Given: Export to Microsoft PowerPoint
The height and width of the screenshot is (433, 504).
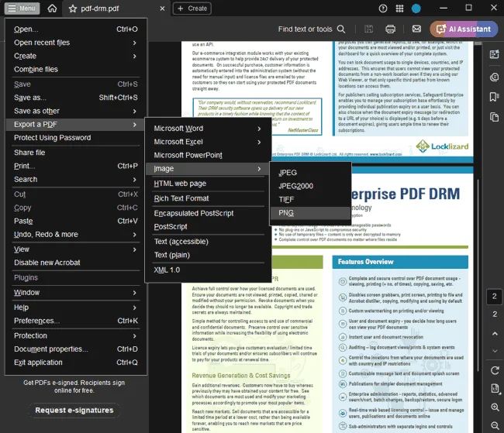Looking at the screenshot, I should coord(208,156).
